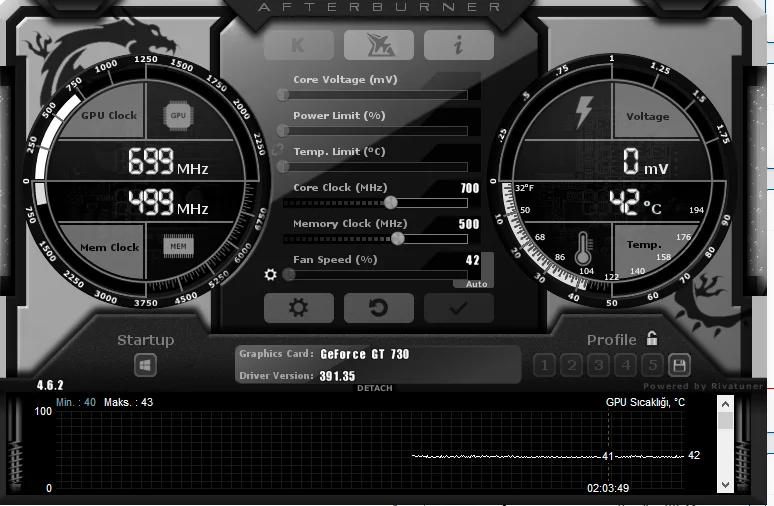Image resolution: width=774 pixels, height=506 pixels.
Task: Select profile slot 1
Action: 544,365
